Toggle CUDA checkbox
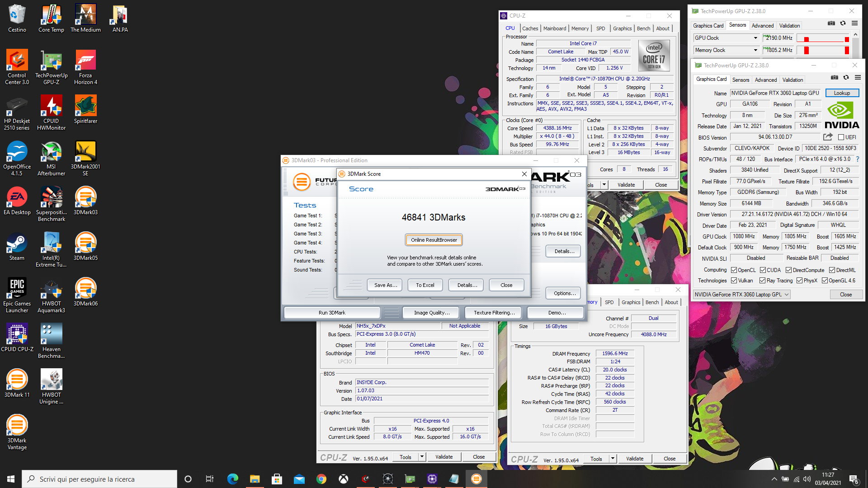 (x=763, y=270)
